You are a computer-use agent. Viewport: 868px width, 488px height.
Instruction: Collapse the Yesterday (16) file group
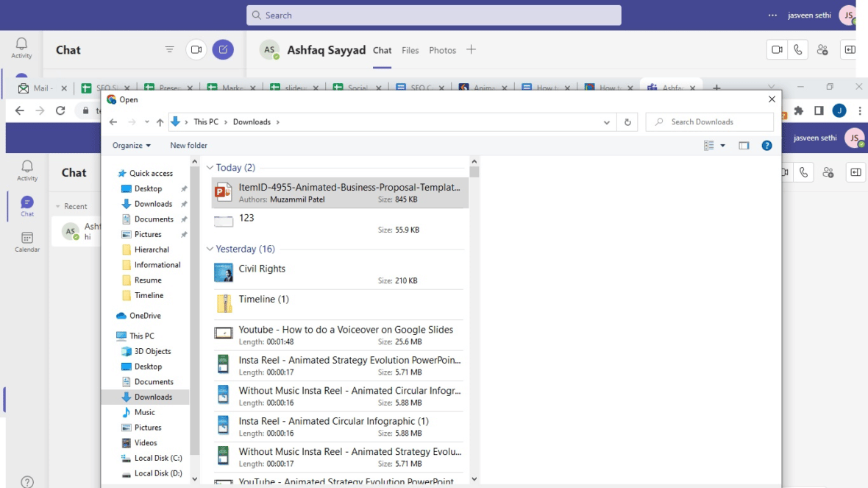(x=210, y=249)
